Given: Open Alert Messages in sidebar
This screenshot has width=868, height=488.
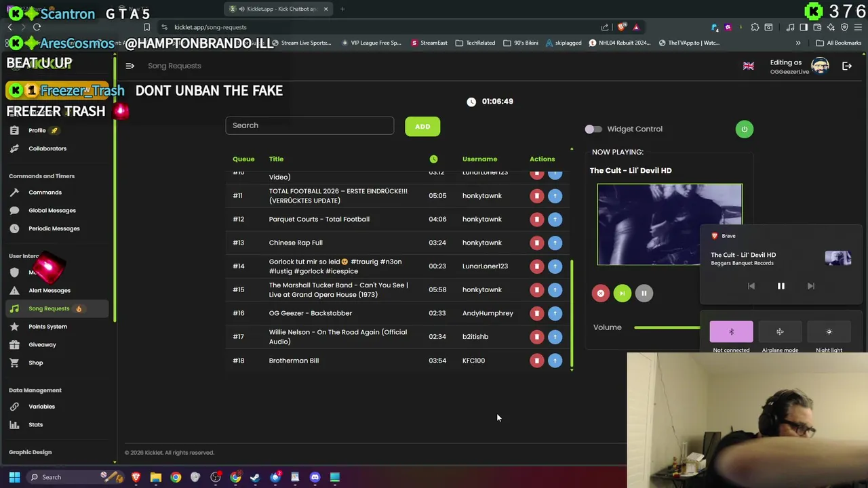Looking at the screenshot, I should coord(49,291).
